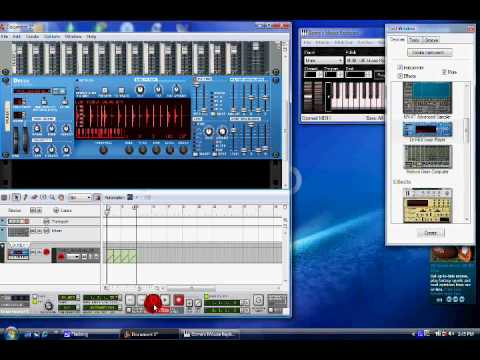Select the Devices tab in Tool window
Viewport: 480px width, 360px height.
coord(397,39)
